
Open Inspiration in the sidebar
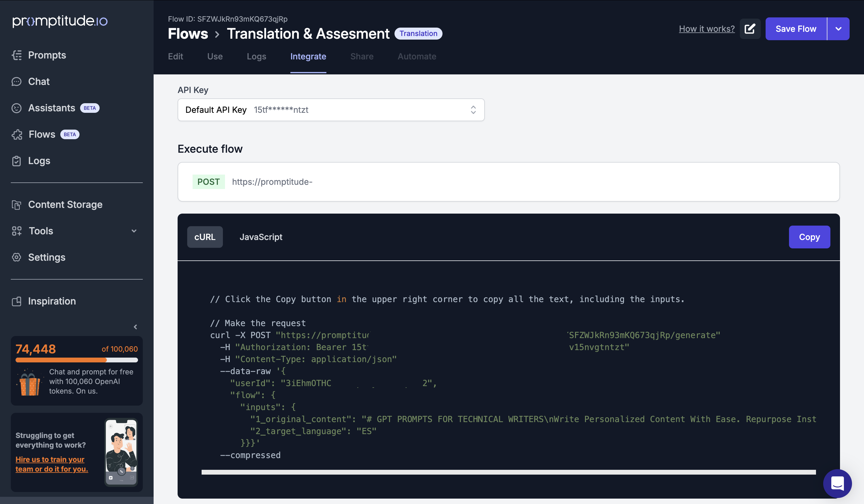52,301
